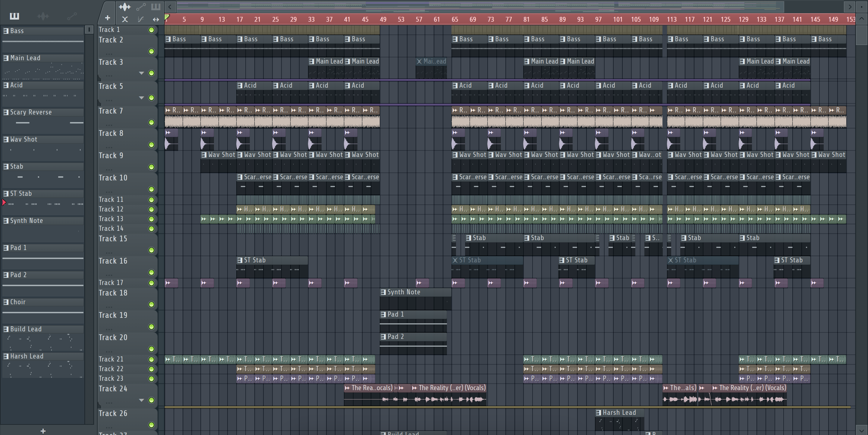
Task: Click the green playhead marker at the start
Action: pyautogui.click(x=167, y=17)
